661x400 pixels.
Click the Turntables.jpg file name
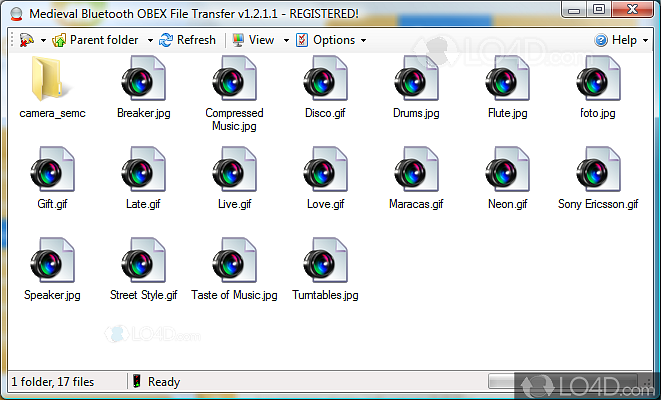[325, 295]
